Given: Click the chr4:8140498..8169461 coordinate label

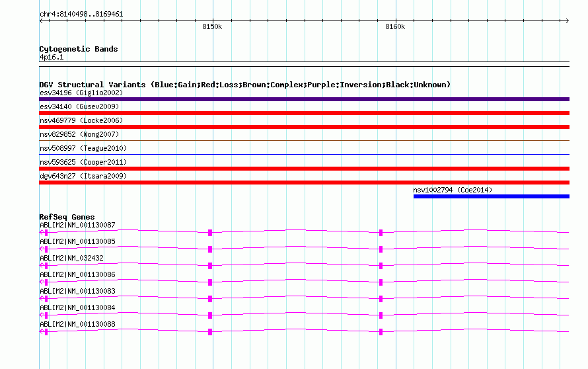Looking at the screenshot, I should (81, 15).
